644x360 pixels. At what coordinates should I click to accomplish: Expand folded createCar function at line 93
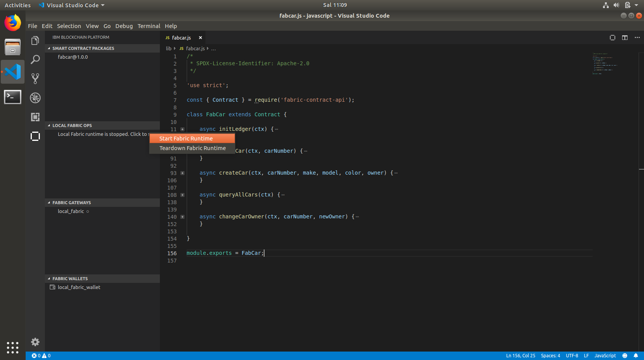coord(182,173)
